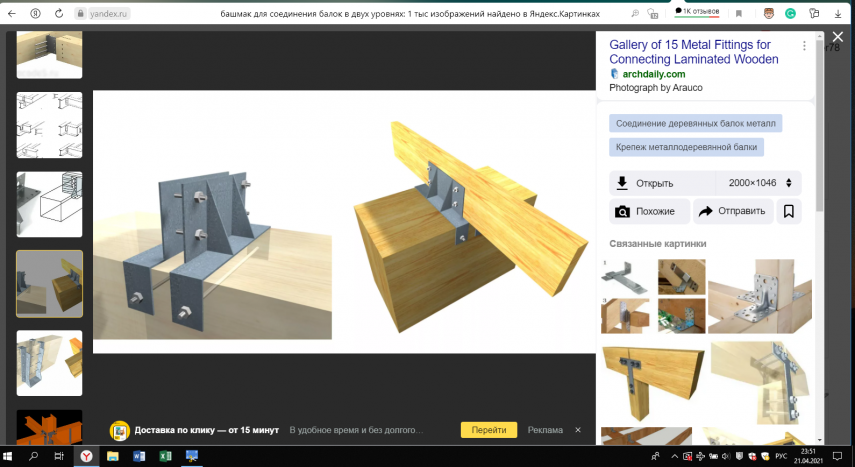
Task: Close the image viewer with the X
Action: click(x=837, y=37)
